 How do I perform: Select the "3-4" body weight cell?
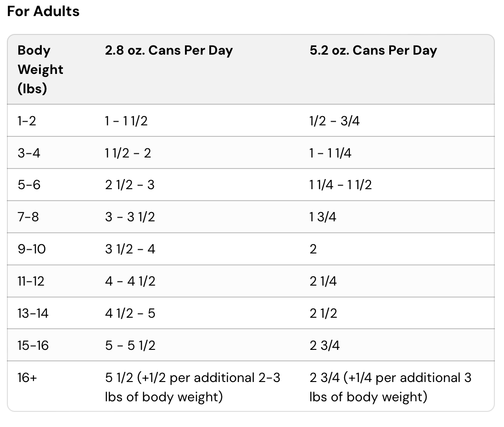(29, 153)
